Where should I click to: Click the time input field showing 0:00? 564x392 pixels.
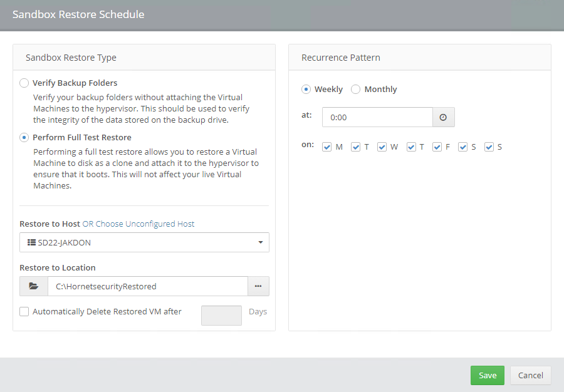[377, 117]
